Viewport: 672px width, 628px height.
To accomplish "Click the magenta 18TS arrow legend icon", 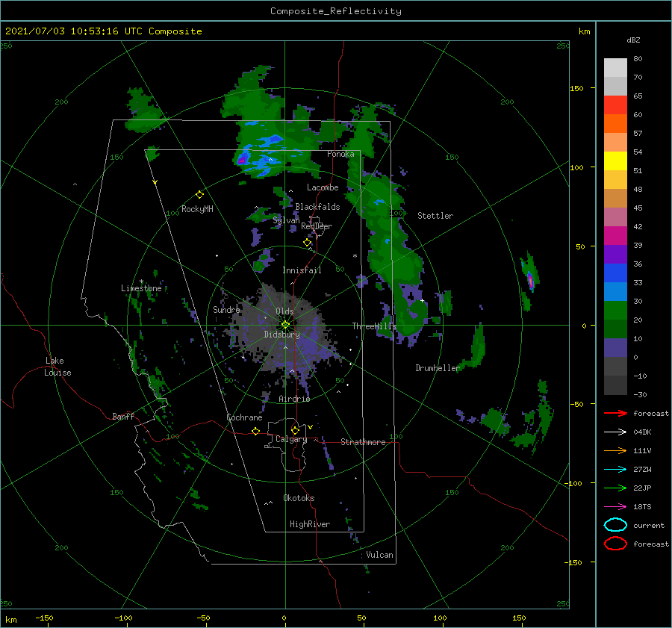I will click(615, 507).
